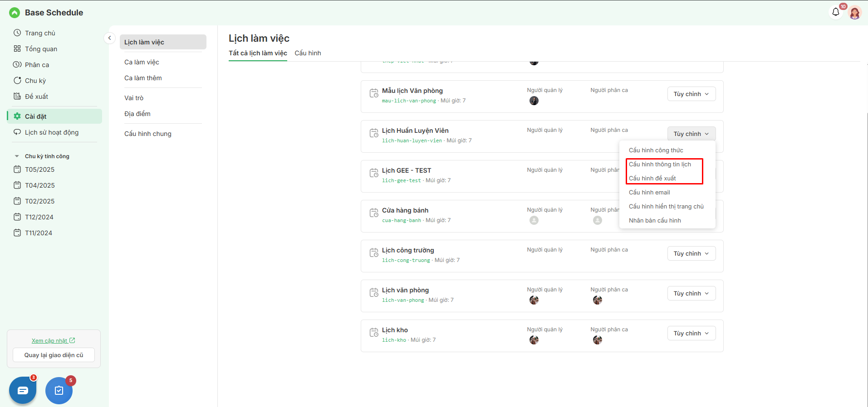This screenshot has height=407, width=868.
Task: Click Người quản lý placeholder avatar for Cửa hàng bánh
Action: pyautogui.click(x=534, y=220)
